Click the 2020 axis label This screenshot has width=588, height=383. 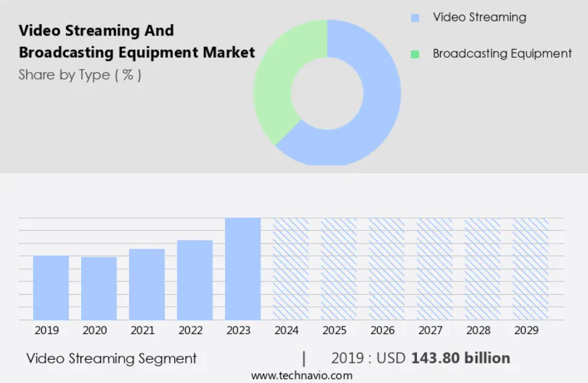point(95,330)
